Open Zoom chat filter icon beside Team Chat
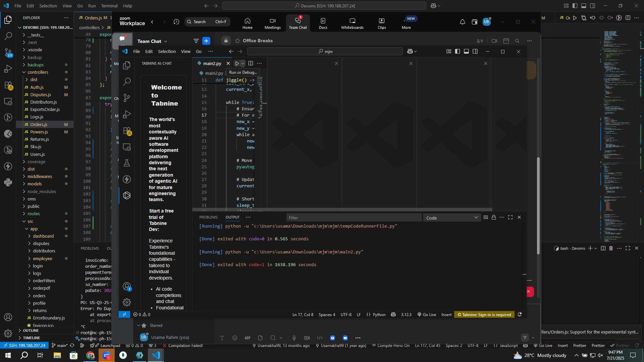The width and height of the screenshot is (644, 362). (x=196, y=41)
